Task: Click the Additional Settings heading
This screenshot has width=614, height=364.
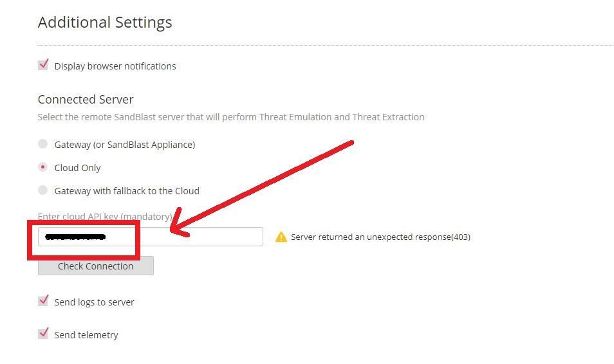Action: tap(105, 23)
